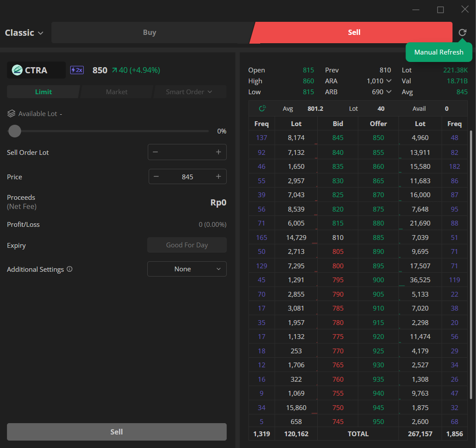Select the Market order type tab
The image size is (476, 448).
(x=116, y=92)
